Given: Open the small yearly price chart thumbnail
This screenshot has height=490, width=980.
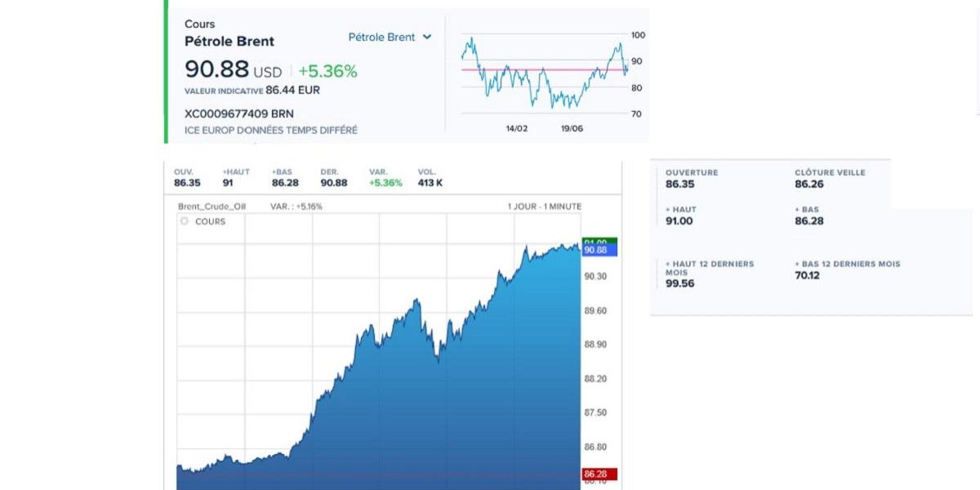Looking at the screenshot, I should 544,72.
